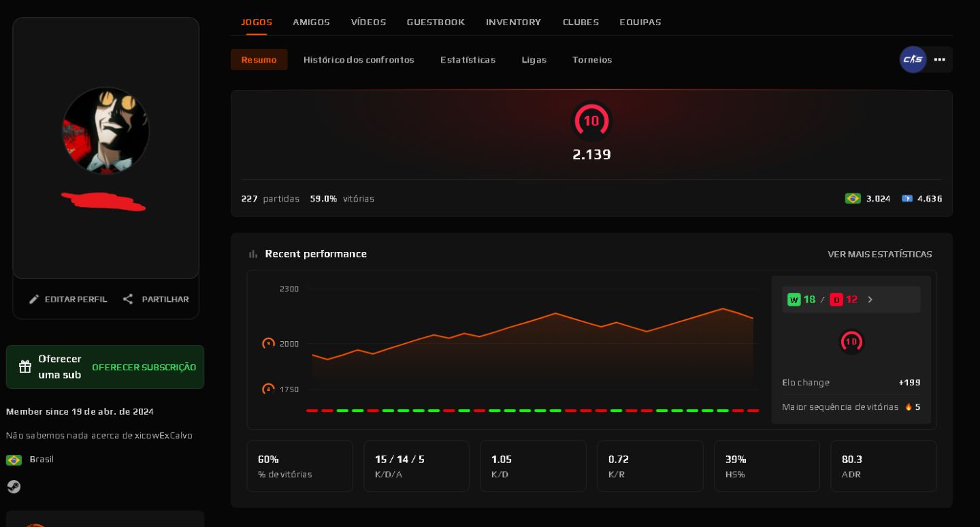Open VER MAIS ESTATÍSTICAS link

879,254
